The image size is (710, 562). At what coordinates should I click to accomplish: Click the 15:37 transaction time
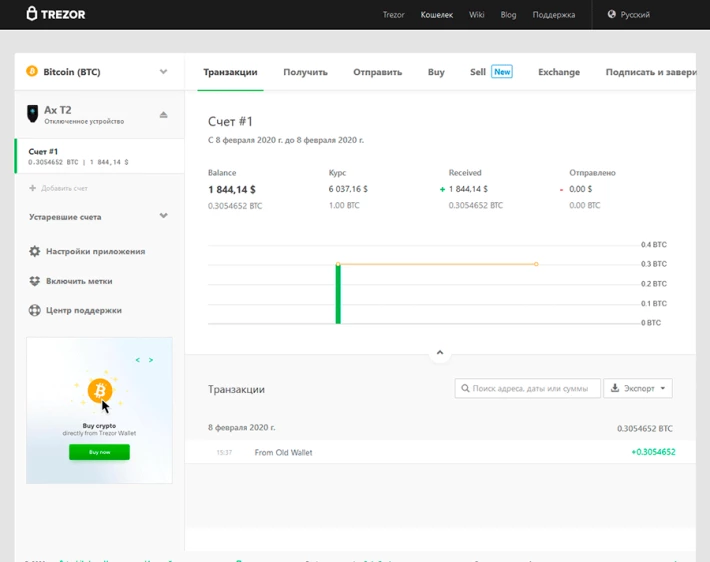click(x=224, y=452)
